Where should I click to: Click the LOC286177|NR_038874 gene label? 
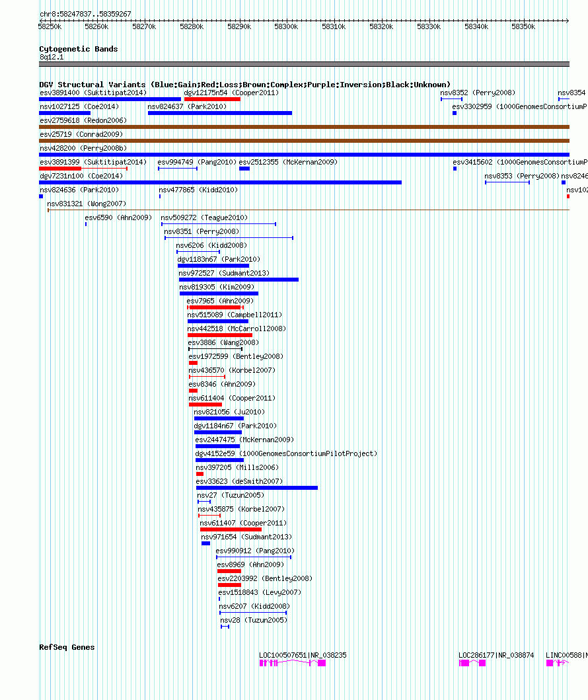tap(496, 655)
